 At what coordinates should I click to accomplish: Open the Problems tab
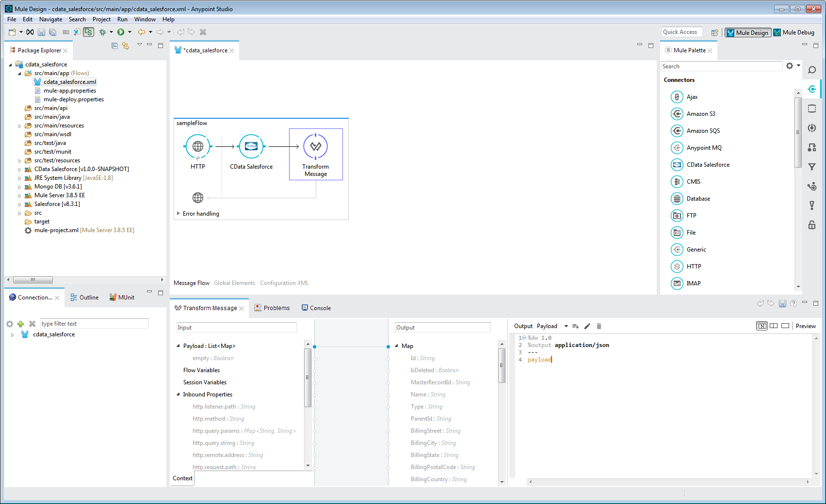coord(272,308)
